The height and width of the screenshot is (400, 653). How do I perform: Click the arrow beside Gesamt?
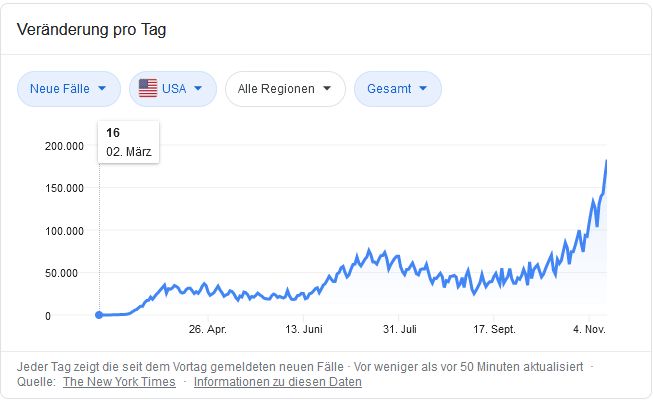pyautogui.click(x=424, y=89)
